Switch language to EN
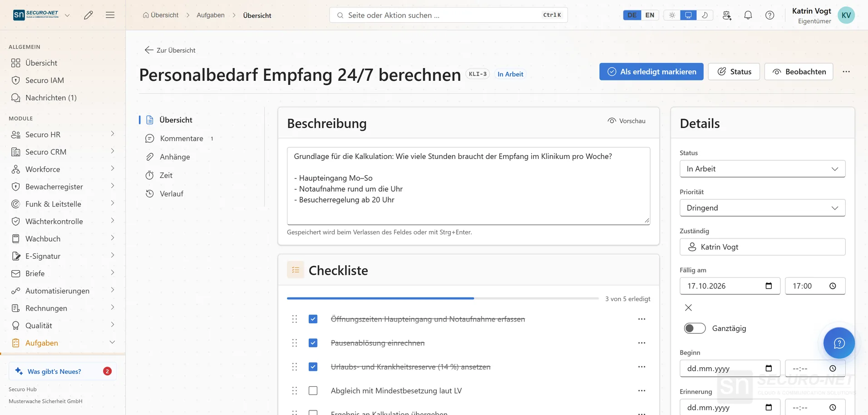The height and width of the screenshot is (415, 868). tap(650, 15)
